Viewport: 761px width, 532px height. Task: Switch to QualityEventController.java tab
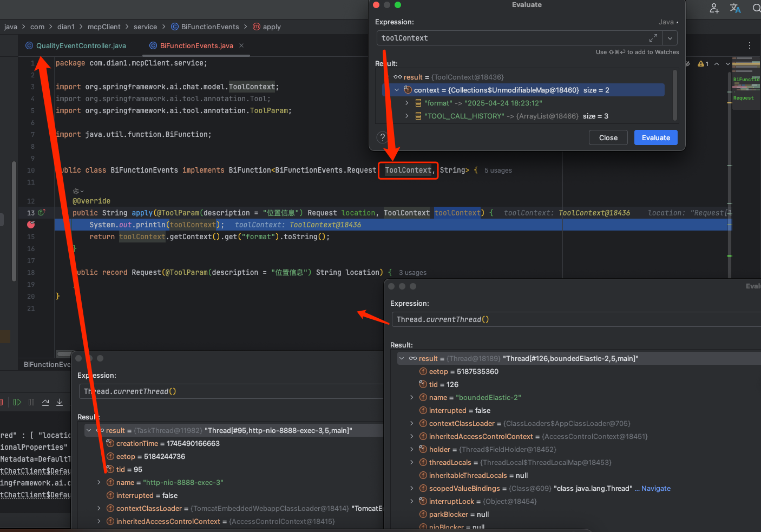[x=76, y=45]
